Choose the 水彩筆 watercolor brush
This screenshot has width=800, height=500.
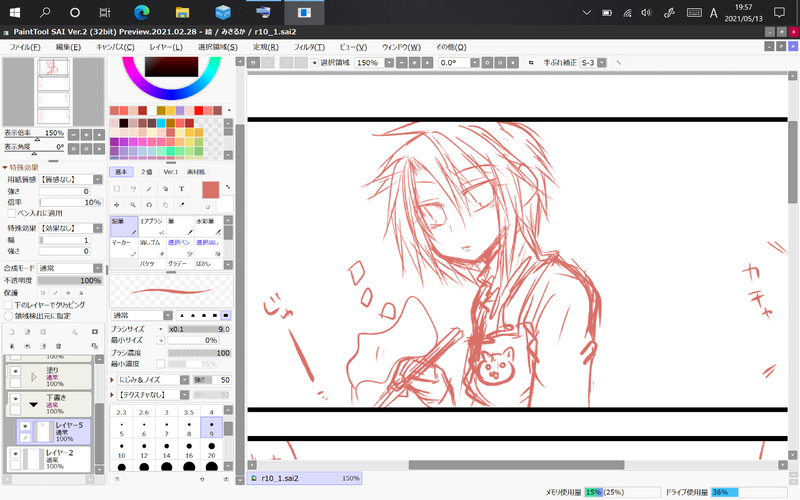(x=208, y=227)
